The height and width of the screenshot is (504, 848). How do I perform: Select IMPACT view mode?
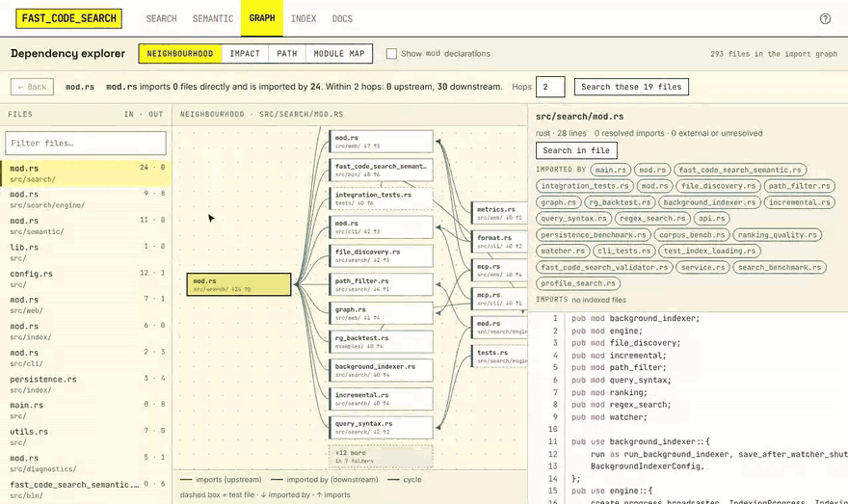pyautogui.click(x=245, y=54)
